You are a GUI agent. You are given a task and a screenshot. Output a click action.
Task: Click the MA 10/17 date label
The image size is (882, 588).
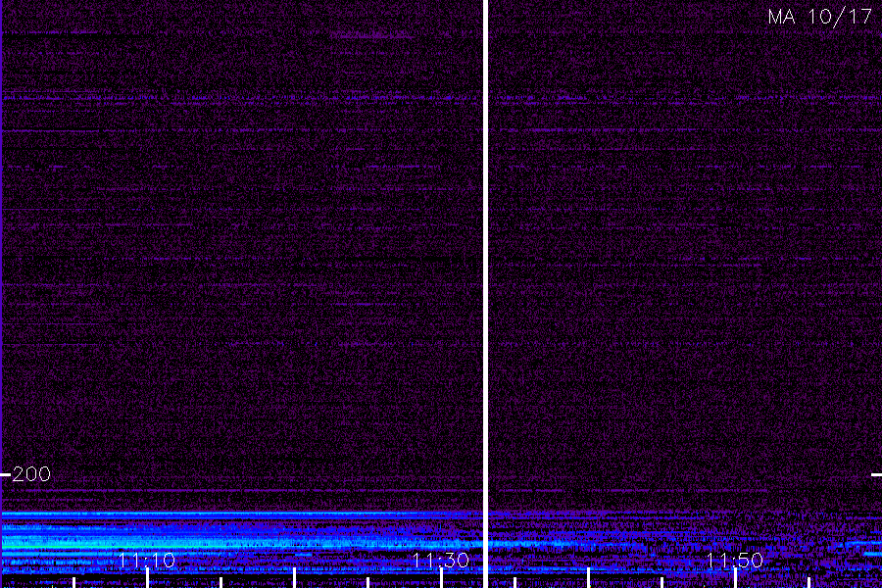point(820,17)
